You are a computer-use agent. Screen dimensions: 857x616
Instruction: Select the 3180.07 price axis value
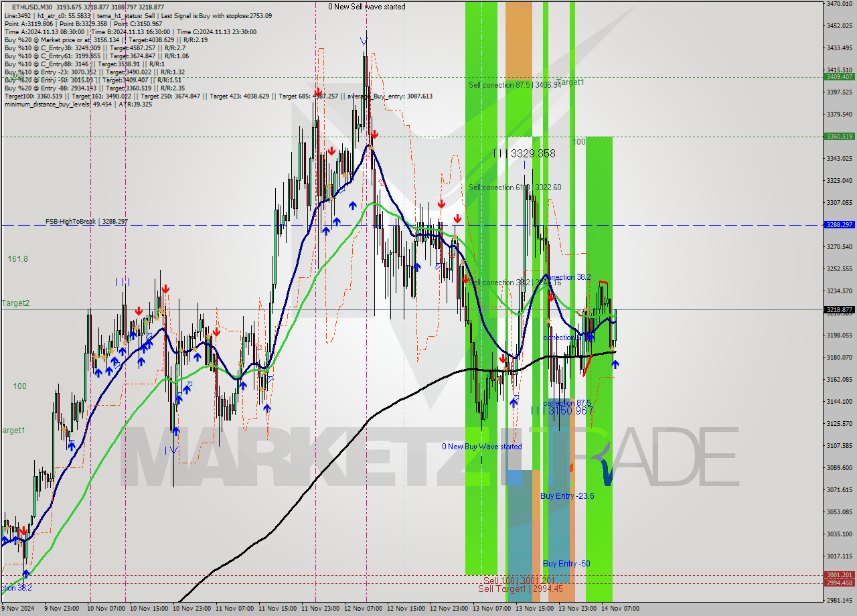click(839, 357)
